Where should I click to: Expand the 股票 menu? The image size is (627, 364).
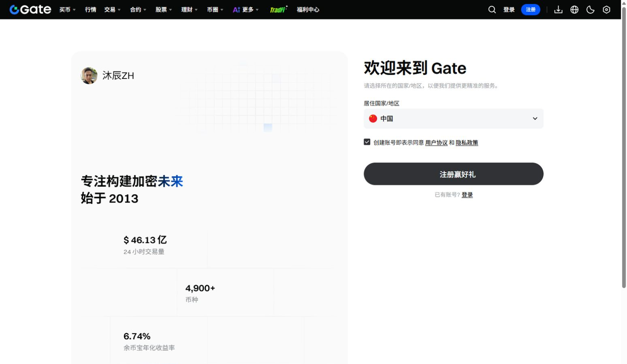click(x=164, y=10)
